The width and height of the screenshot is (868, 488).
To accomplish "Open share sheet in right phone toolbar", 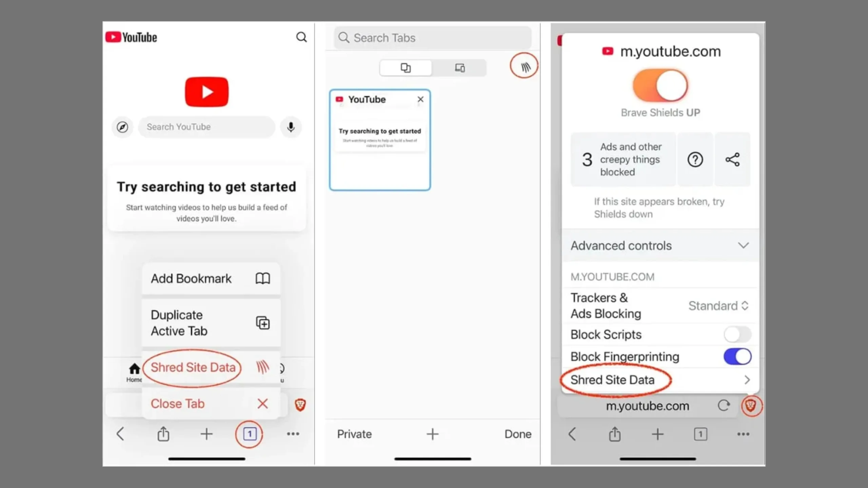I will click(x=615, y=434).
